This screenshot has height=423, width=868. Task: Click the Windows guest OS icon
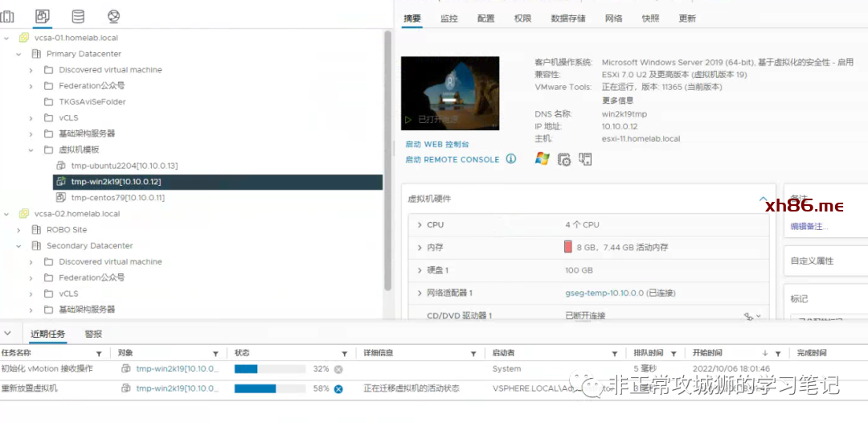542,159
